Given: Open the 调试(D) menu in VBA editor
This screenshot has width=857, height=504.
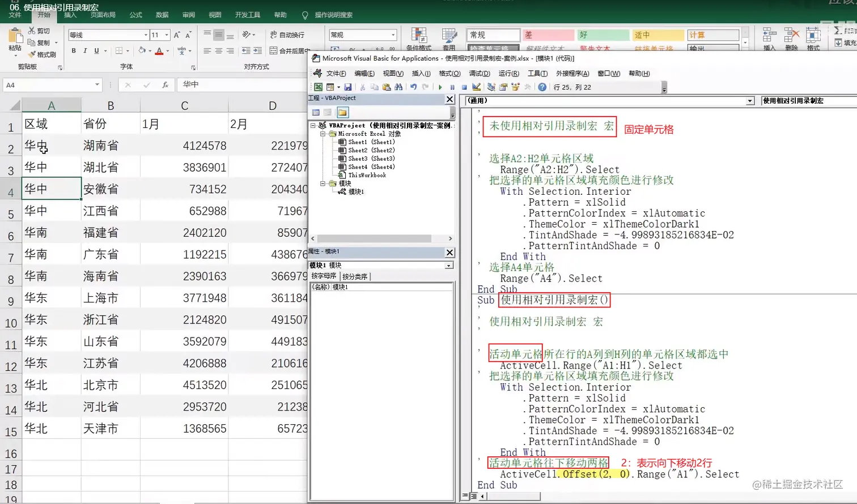Looking at the screenshot, I should click(x=480, y=74).
